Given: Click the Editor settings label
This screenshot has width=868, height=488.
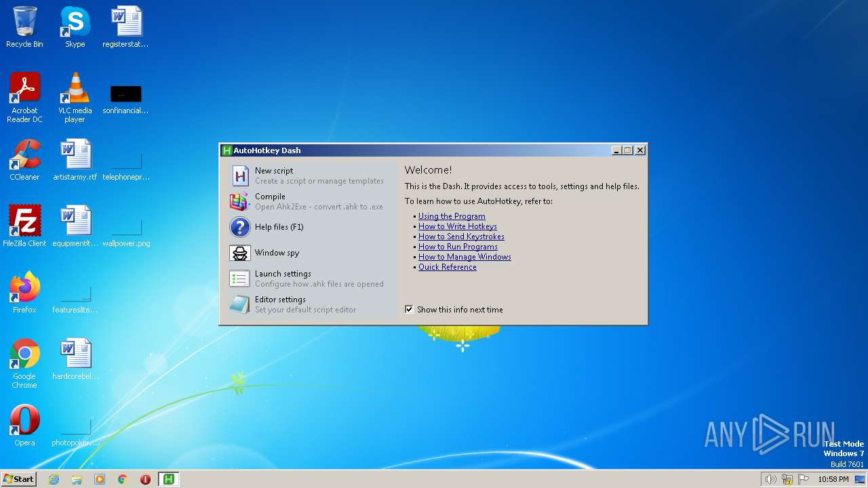Looking at the screenshot, I should (280, 300).
